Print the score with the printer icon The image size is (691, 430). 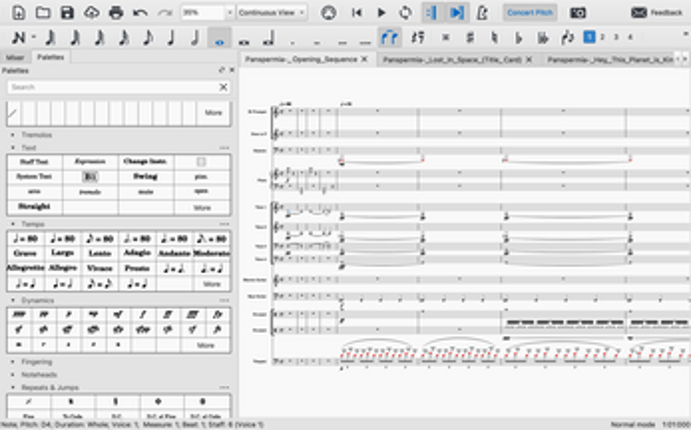click(x=116, y=12)
